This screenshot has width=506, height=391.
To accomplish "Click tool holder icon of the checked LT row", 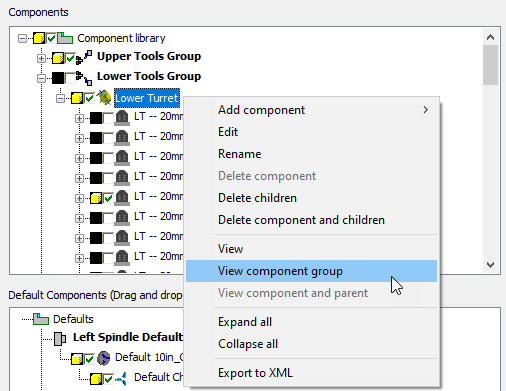I will 122,198.
